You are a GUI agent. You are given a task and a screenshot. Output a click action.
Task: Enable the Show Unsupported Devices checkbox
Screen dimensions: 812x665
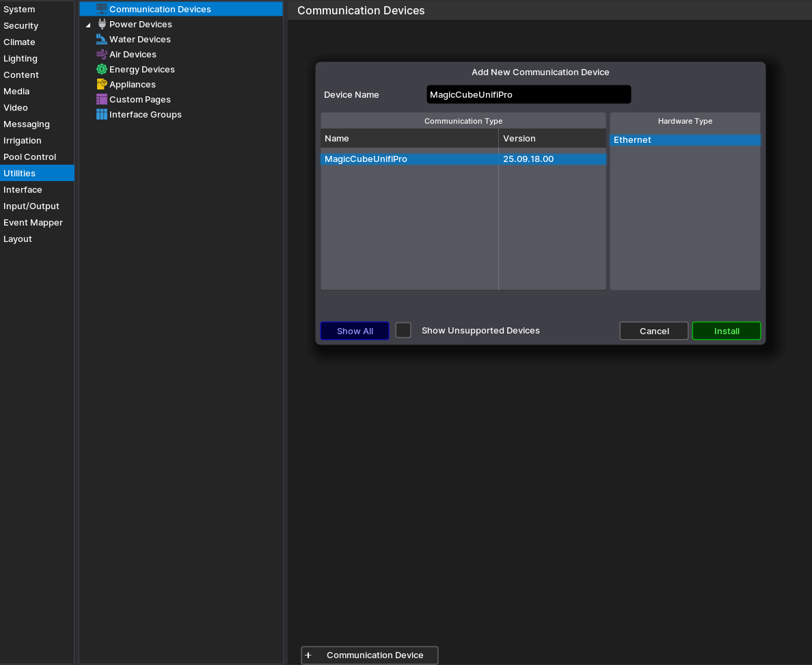coord(403,331)
